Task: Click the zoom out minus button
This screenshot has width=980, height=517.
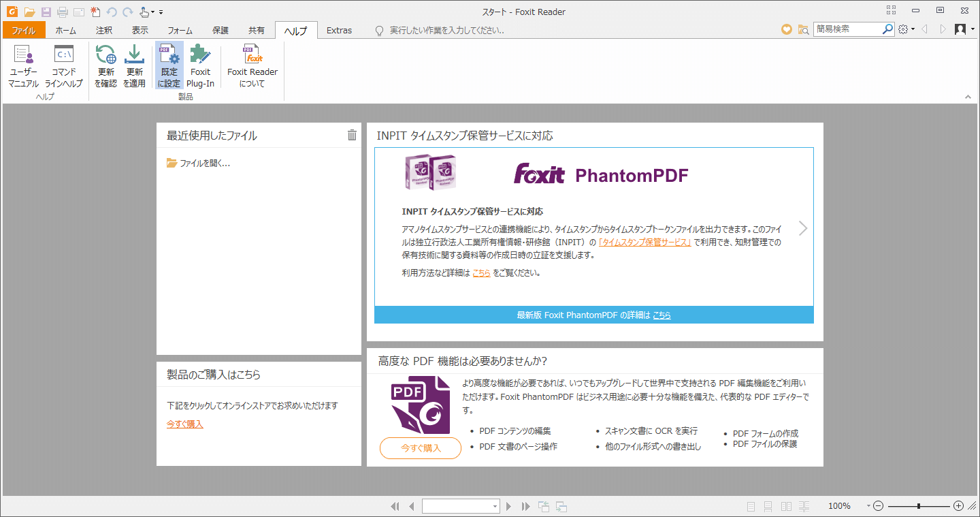Action: pos(878,506)
